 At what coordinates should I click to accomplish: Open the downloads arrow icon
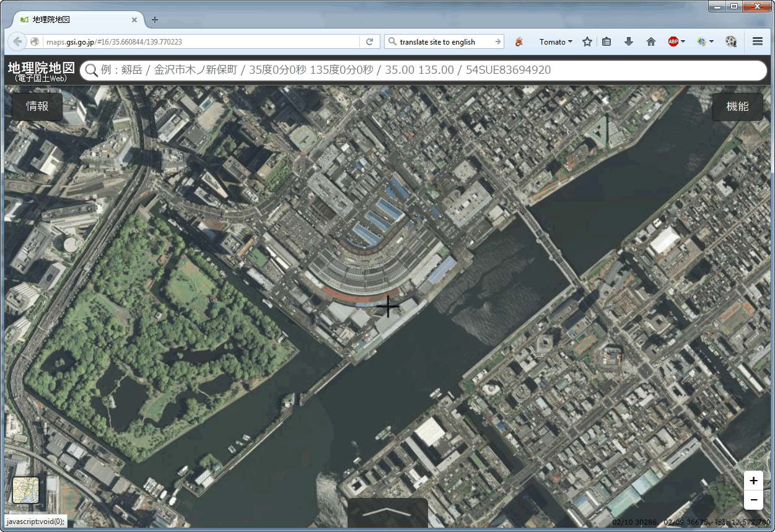tap(629, 41)
